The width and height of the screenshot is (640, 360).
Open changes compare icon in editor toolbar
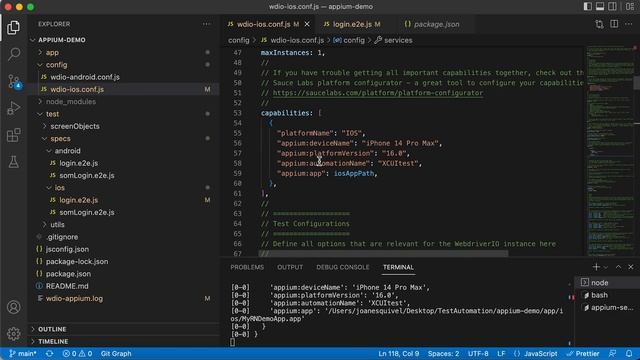[599, 24]
